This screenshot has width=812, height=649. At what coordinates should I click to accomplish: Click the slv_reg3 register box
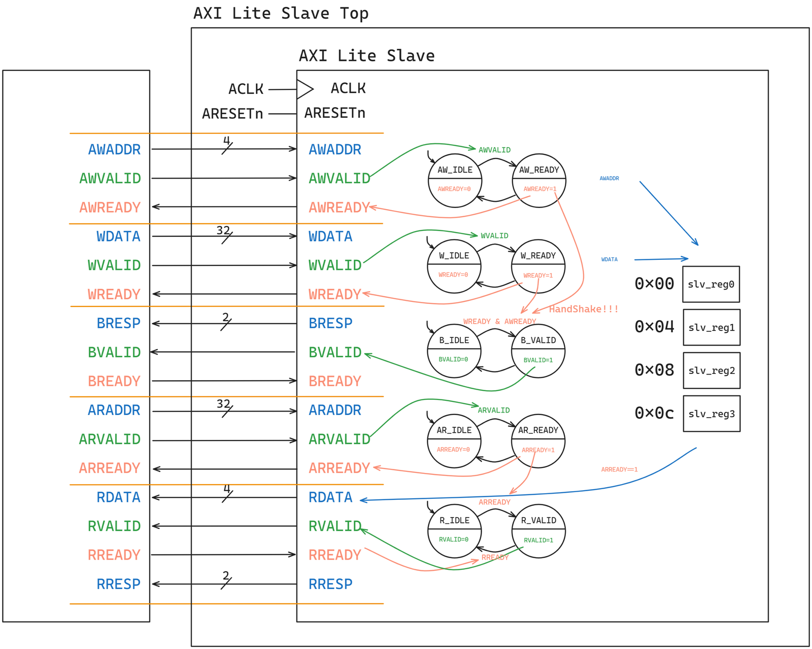[712, 414]
